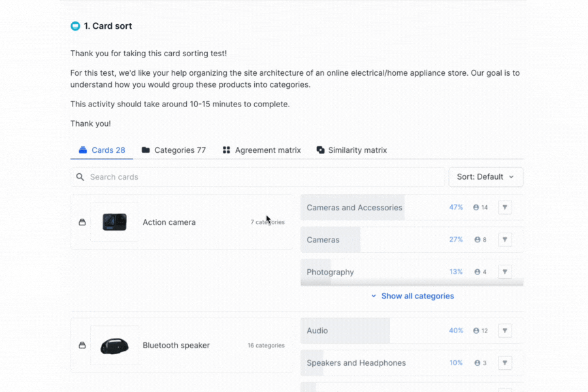Click the search magnifier icon
This screenshot has height=392, width=588.
[80, 177]
